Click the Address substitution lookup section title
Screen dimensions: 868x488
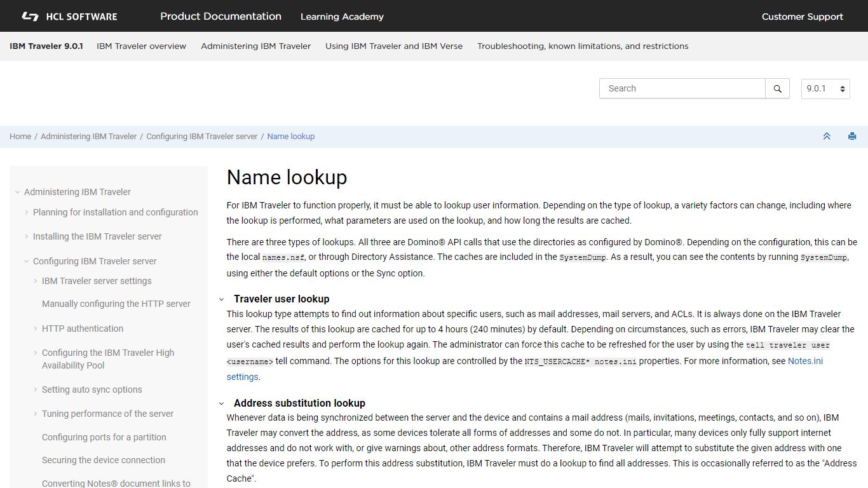click(299, 403)
